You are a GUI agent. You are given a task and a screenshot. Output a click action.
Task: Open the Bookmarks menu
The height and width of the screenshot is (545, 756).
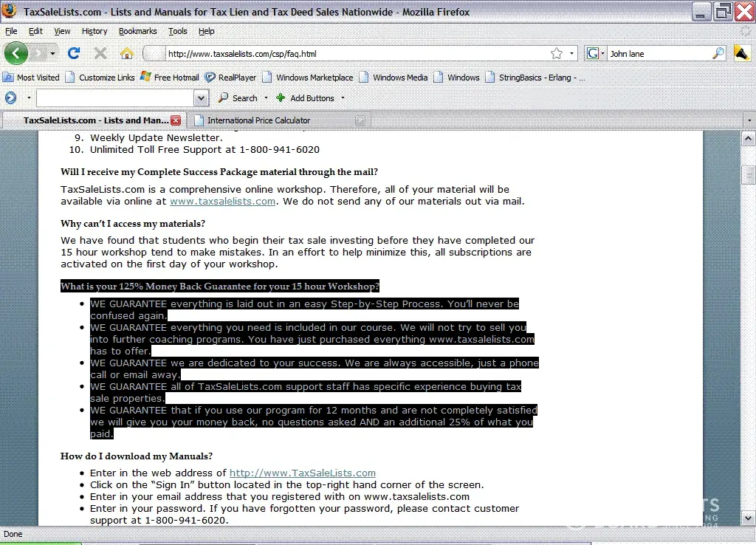pyautogui.click(x=137, y=31)
